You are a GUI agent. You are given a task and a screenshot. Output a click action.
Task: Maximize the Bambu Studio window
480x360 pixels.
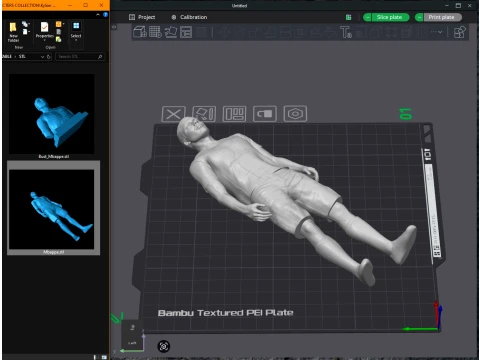[x=458, y=5]
